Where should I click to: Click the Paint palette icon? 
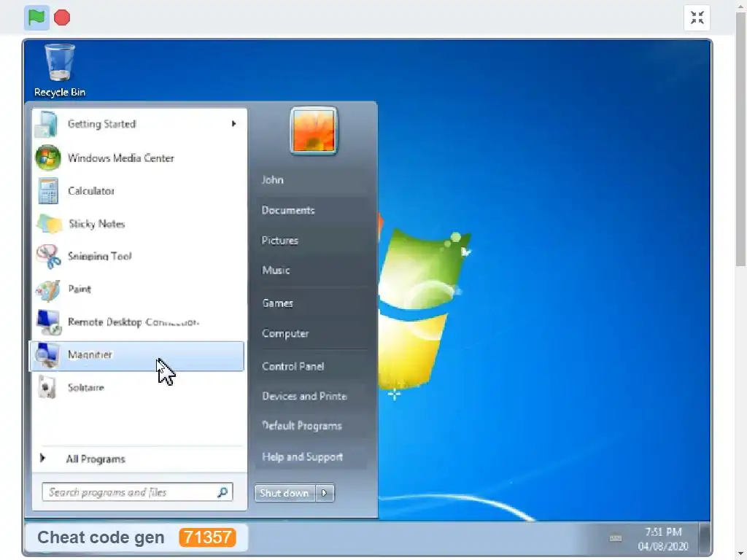click(x=48, y=289)
